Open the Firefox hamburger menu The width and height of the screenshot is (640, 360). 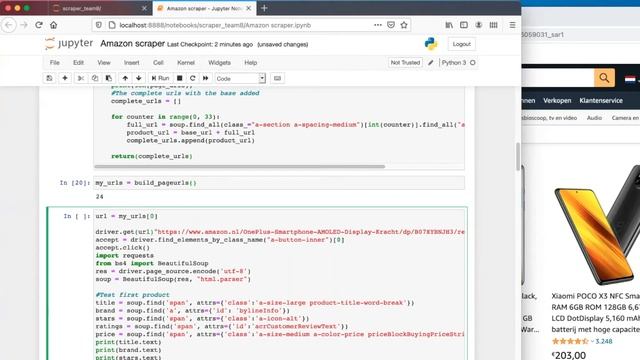(512, 25)
